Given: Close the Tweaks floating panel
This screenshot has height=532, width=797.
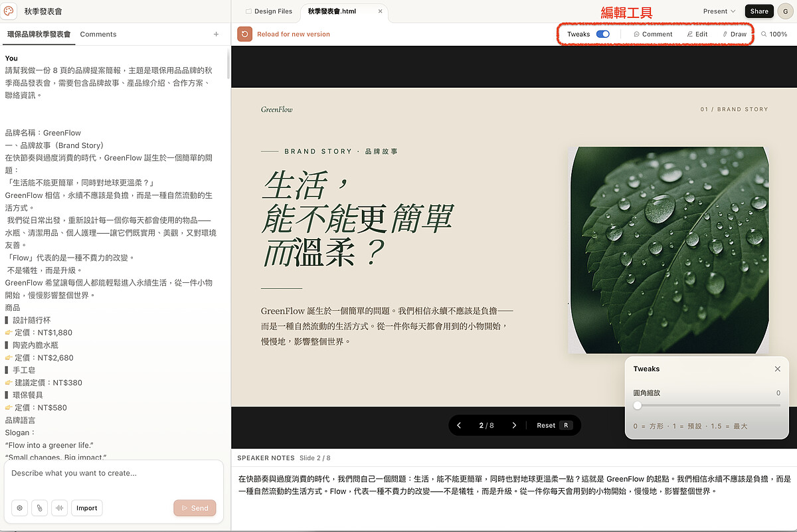Looking at the screenshot, I should tap(778, 369).
